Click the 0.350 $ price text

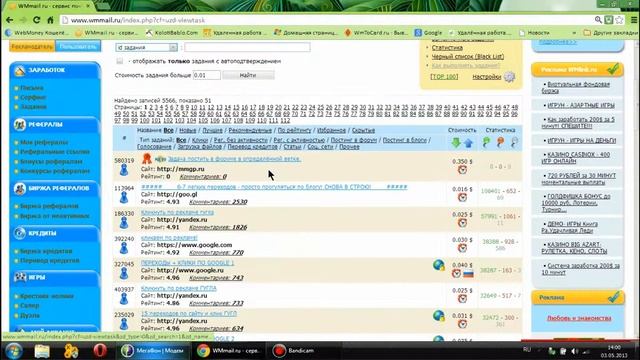(x=462, y=161)
